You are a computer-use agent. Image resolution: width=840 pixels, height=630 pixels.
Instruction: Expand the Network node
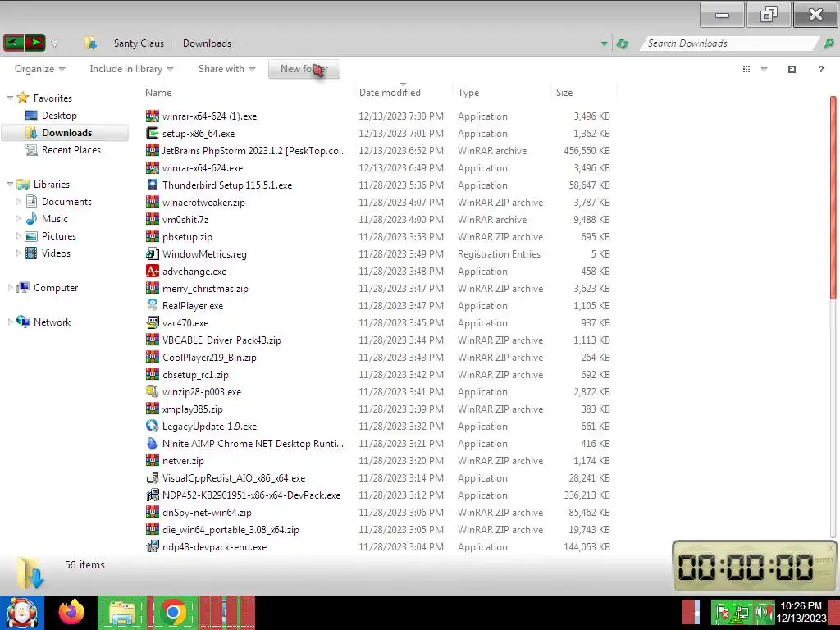(10, 322)
